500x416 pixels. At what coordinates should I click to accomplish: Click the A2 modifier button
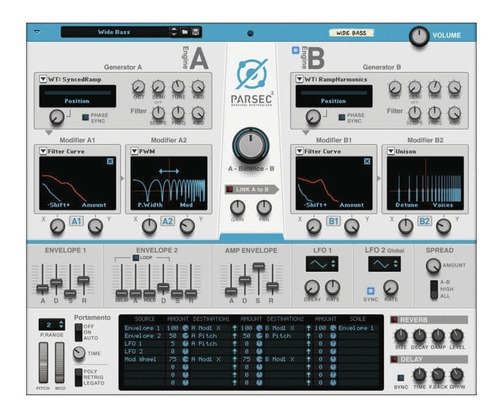point(168,221)
